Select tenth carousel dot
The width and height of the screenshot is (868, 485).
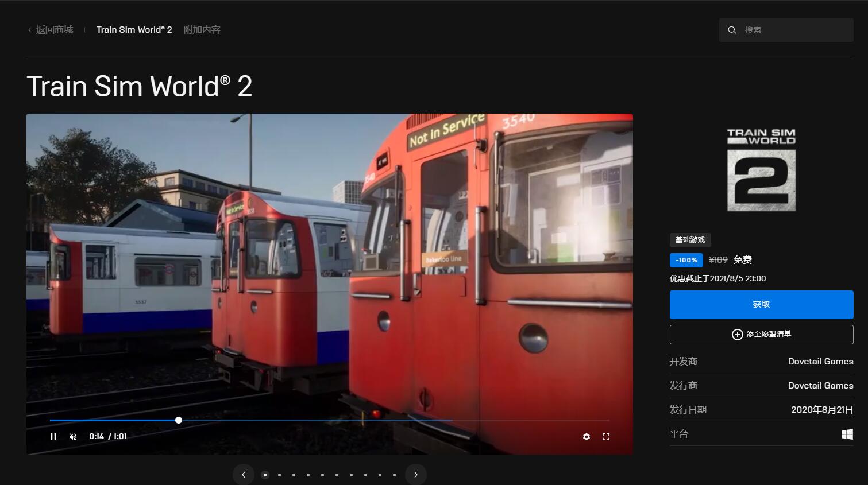394,475
